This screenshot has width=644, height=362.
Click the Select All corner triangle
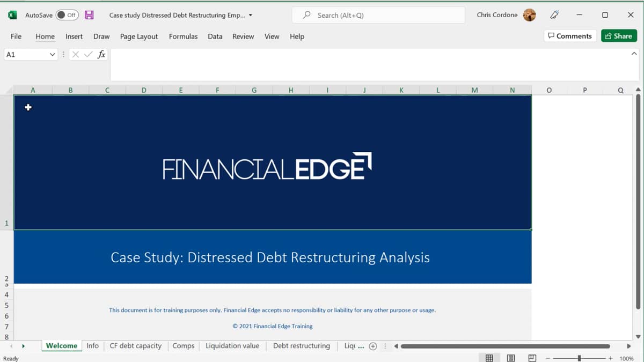point(6,90)
